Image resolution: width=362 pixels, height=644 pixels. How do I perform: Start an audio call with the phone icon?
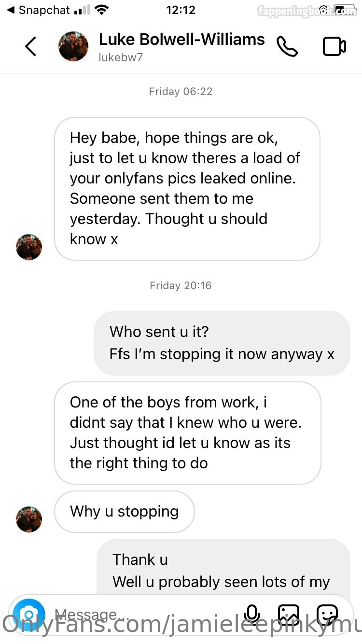pyautogui.click(x=287, y=46)
